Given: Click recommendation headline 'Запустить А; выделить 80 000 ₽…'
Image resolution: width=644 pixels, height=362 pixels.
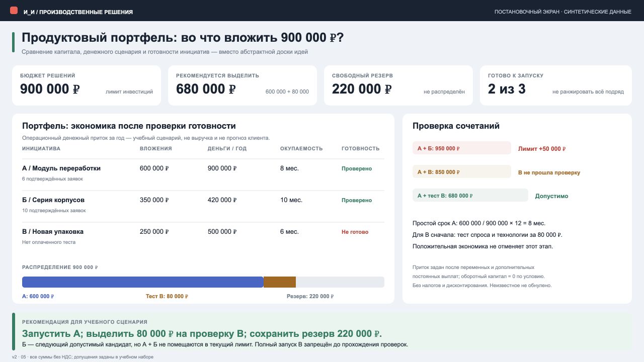Looking at the screenshot, I should pyautogui.click(x=202, y=334).
